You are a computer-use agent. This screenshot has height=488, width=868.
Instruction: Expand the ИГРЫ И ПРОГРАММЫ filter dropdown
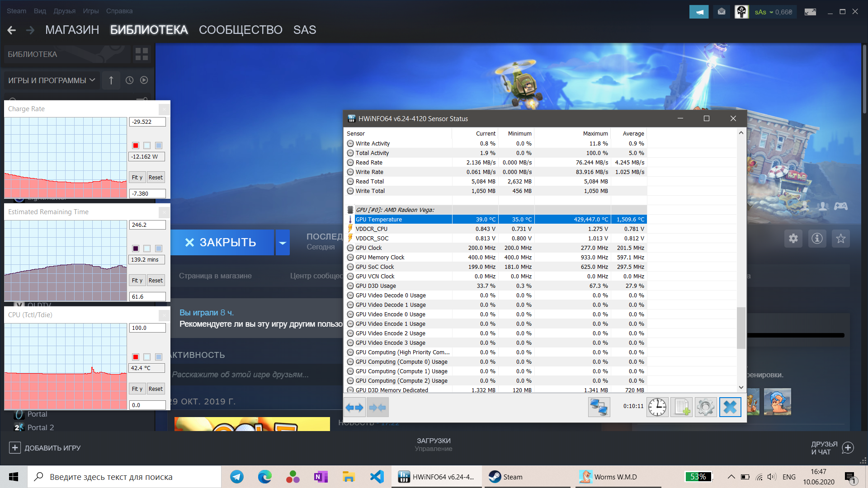(52, 80)
